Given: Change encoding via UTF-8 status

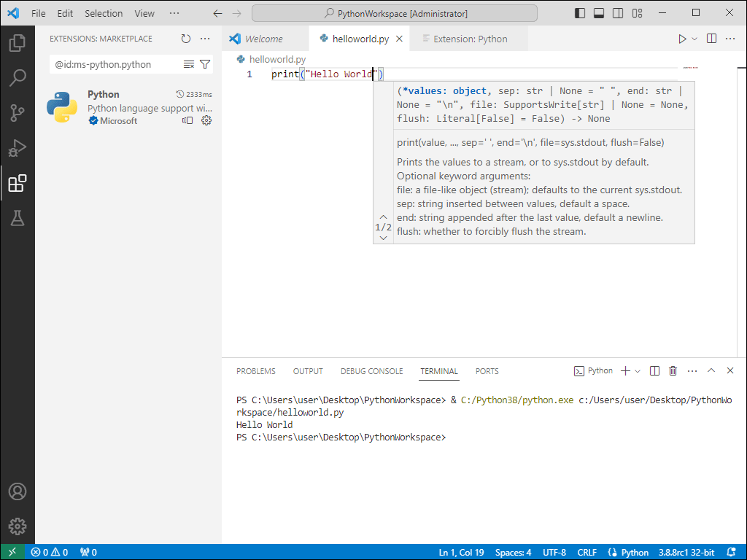Looking at the screenshot, I should coord(554,553).
